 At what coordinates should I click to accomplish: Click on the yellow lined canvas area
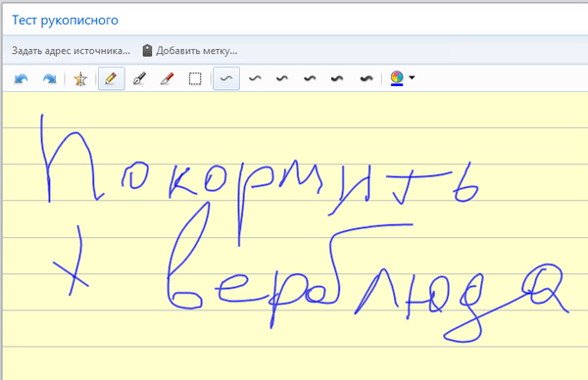point(295,236)
